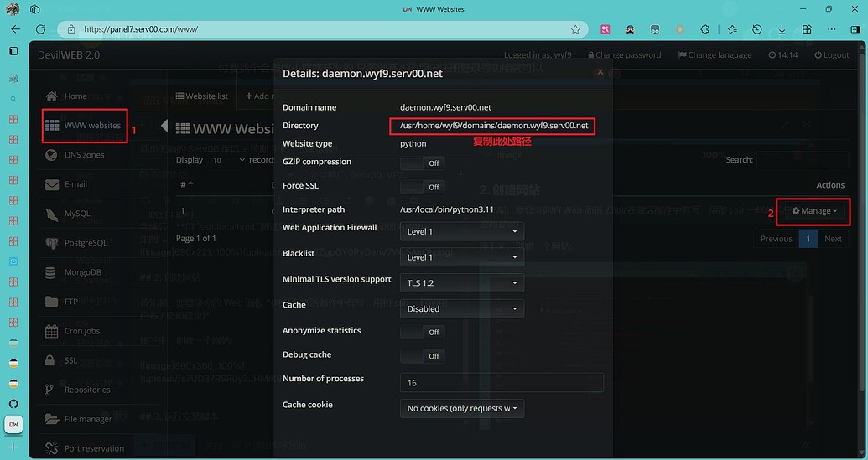Click the Number of processes field

pos(502,383)
